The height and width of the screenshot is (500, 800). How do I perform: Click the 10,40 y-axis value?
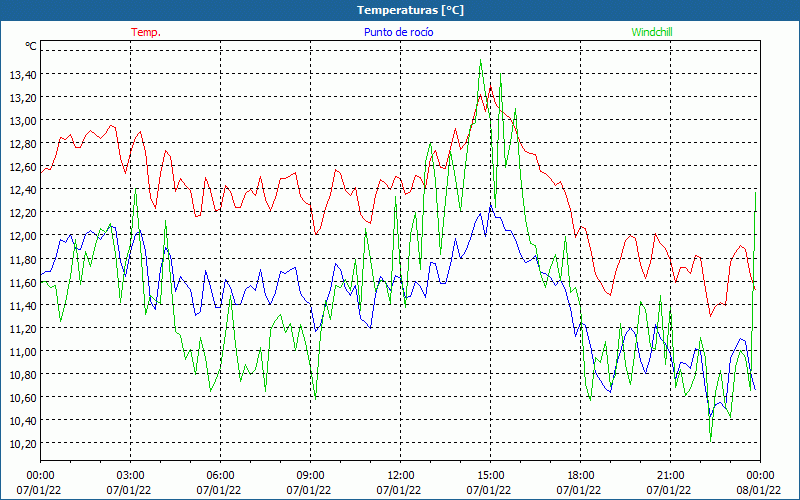tap(23, 421)
